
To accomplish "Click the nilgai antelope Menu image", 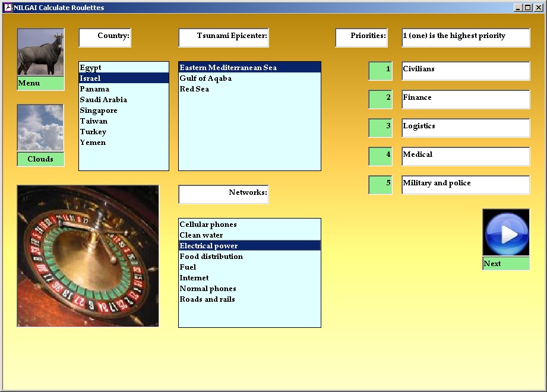I will point(40,52).
